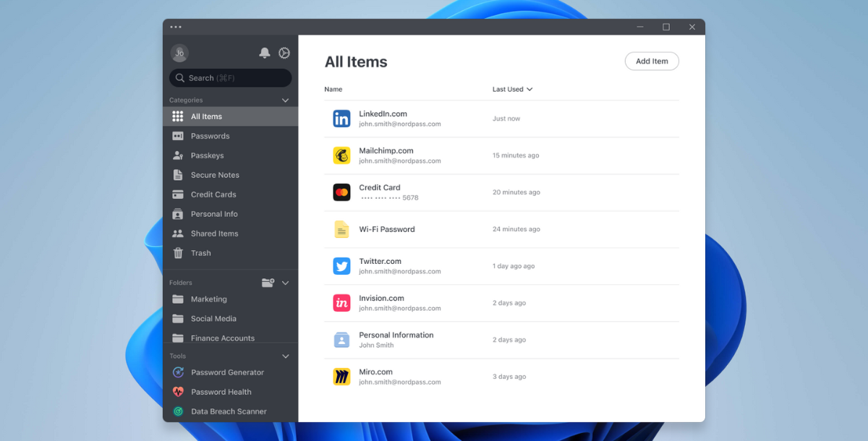
Task: Click the Wi-Fi Password note icon
Action: [x=341, y=229]
